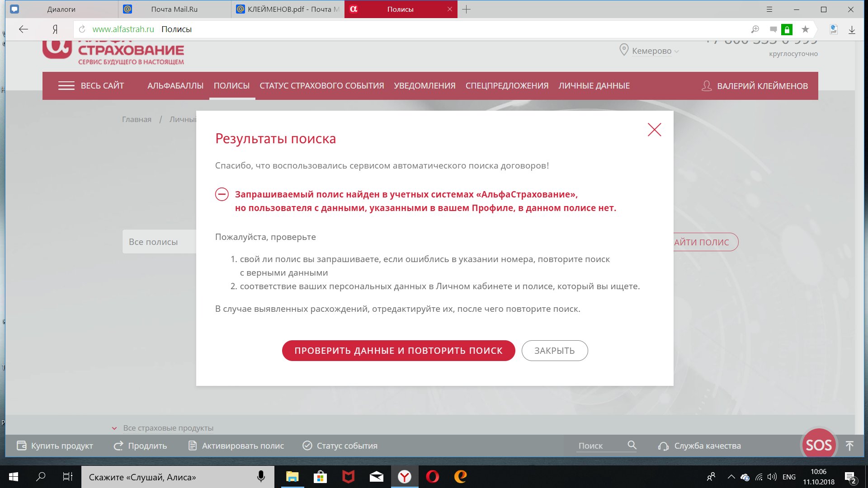Viewport: 868px width, 488px height.
Task: Click the scroll-to-top arrow icon
Action: (849, 446)
